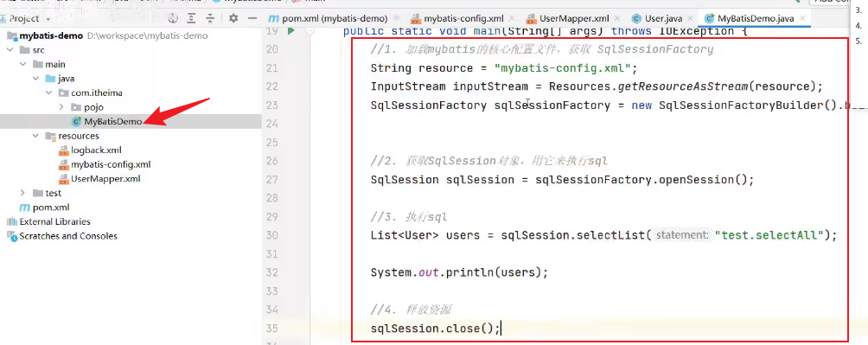The height and width of the screenshot is (345, 868).
Task: Click the statement: parameter hint on line 30
Action: 682,235
